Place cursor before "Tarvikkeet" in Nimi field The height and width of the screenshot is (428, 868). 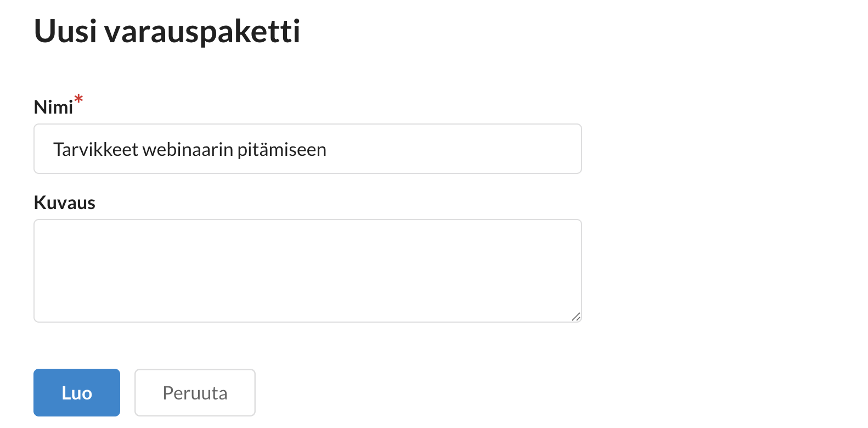(x=53, y=150)
